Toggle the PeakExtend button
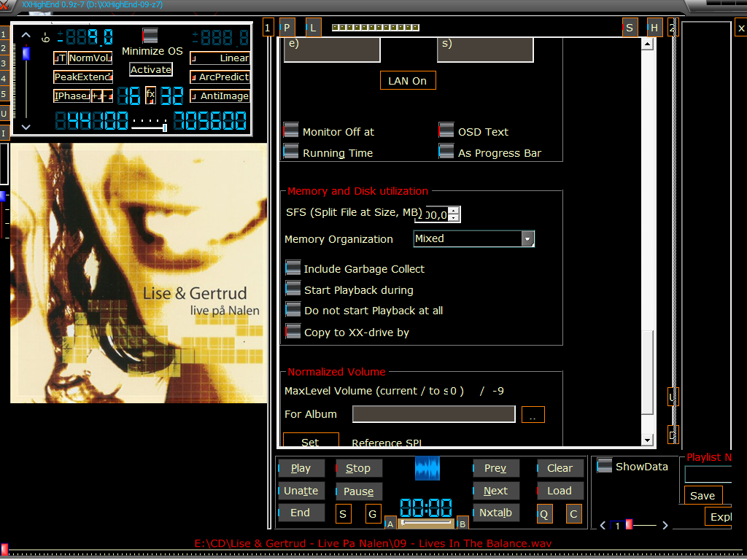 pos(83,77)
